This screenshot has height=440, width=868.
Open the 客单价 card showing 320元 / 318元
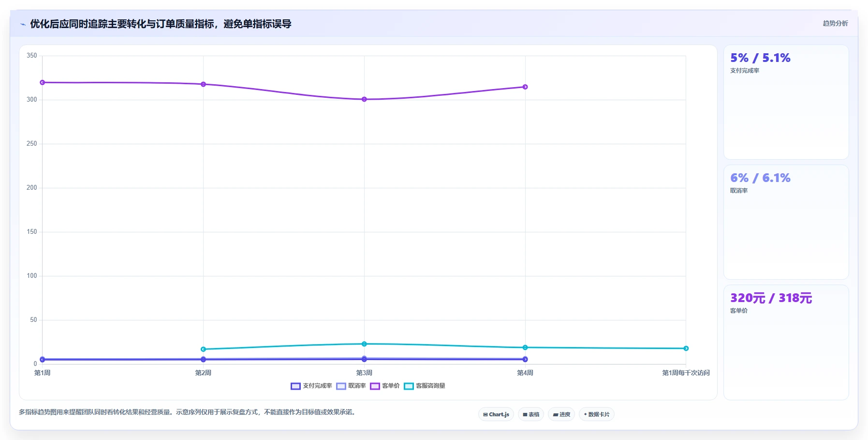[786, 342]
